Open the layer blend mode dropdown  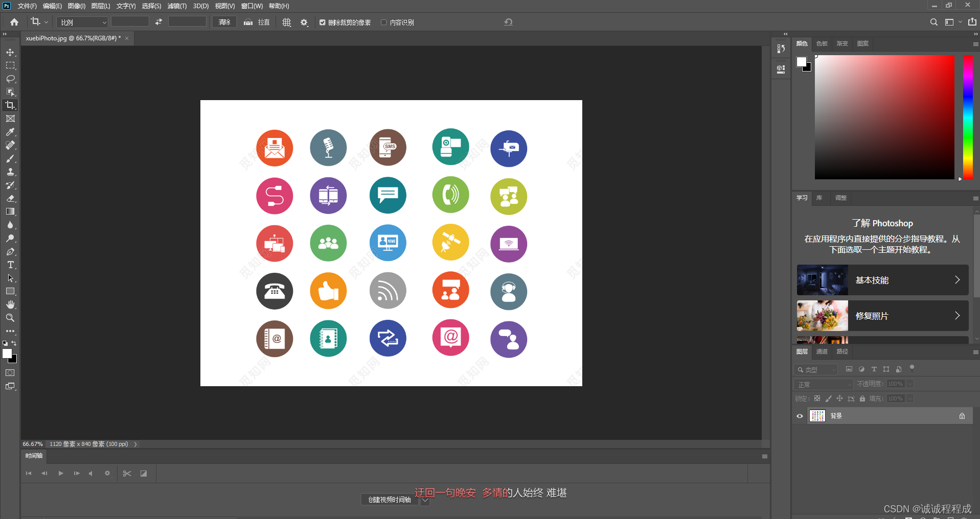pyautogui.click(x=824, y=384)
